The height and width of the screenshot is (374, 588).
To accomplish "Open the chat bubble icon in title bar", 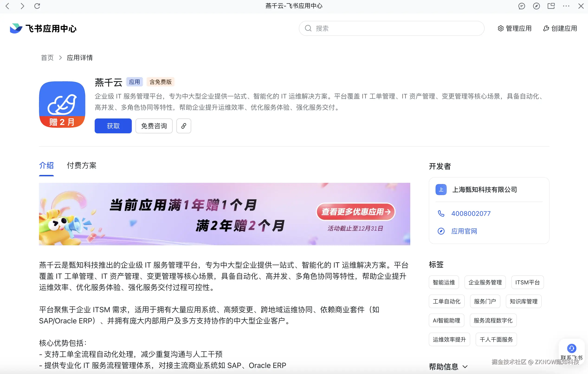I will tap(521, 6).
